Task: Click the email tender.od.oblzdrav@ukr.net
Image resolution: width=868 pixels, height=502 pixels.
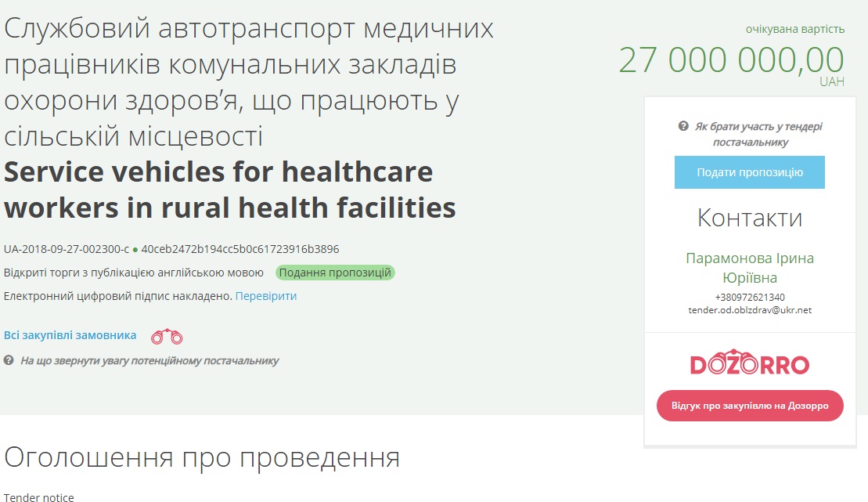Action: point(750,310)
